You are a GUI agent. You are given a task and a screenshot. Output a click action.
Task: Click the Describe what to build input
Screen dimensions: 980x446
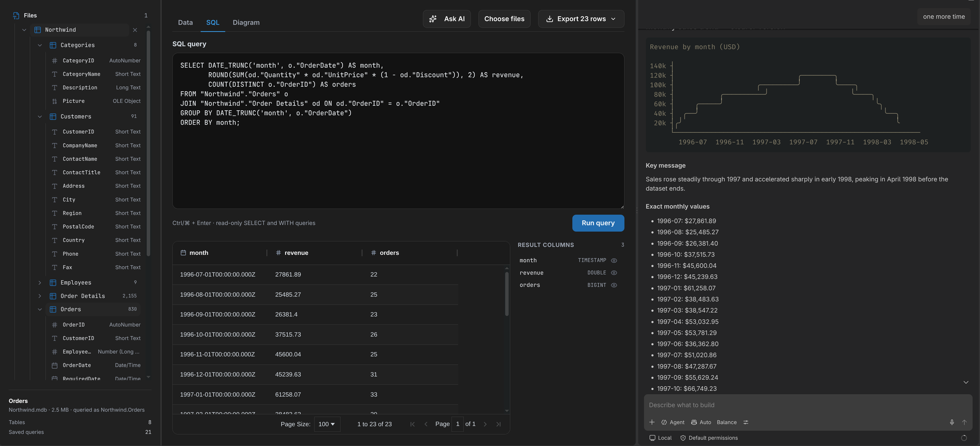[x=808, y=405]
